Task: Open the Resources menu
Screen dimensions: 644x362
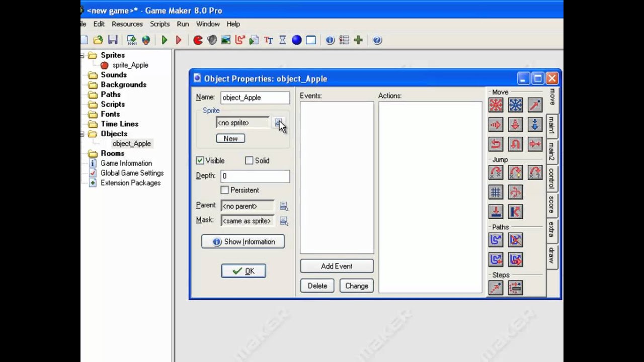Action: (127, 24)
